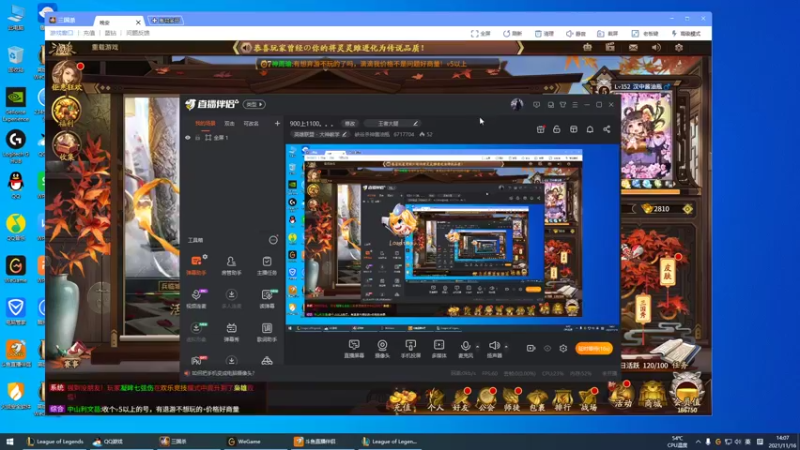The width and height of the screenshot is (800, 450).
Task: Switch to the 我的场景 tab
Action: (205, 123)
